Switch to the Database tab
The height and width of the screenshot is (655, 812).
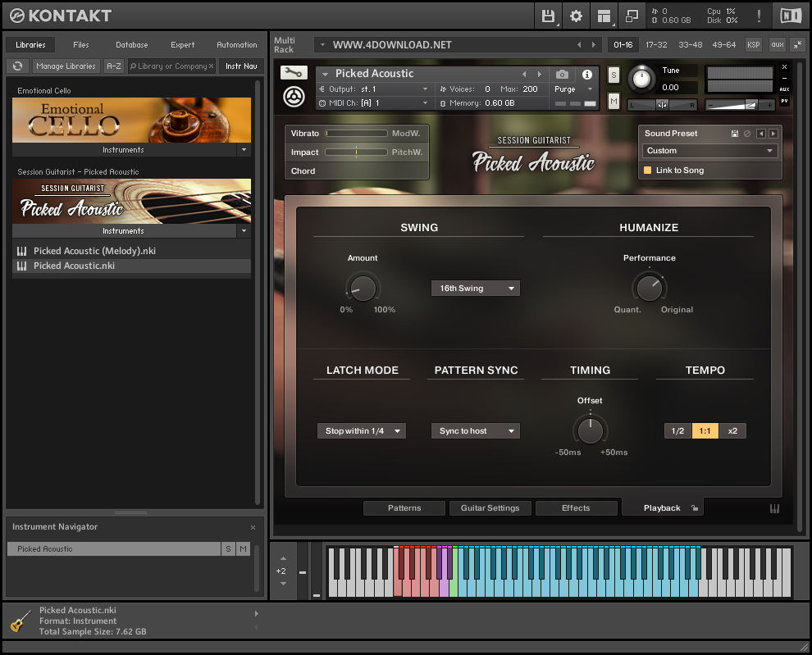tap(131, 45)
